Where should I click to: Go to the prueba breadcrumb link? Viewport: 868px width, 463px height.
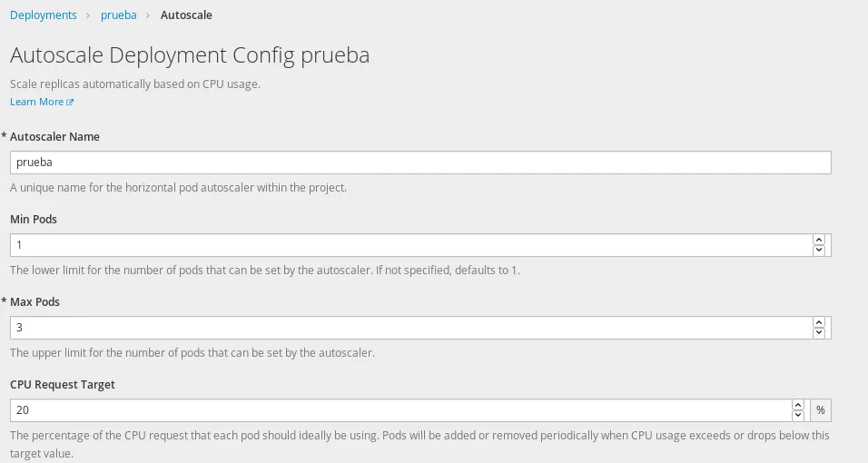tap(118, 15)
